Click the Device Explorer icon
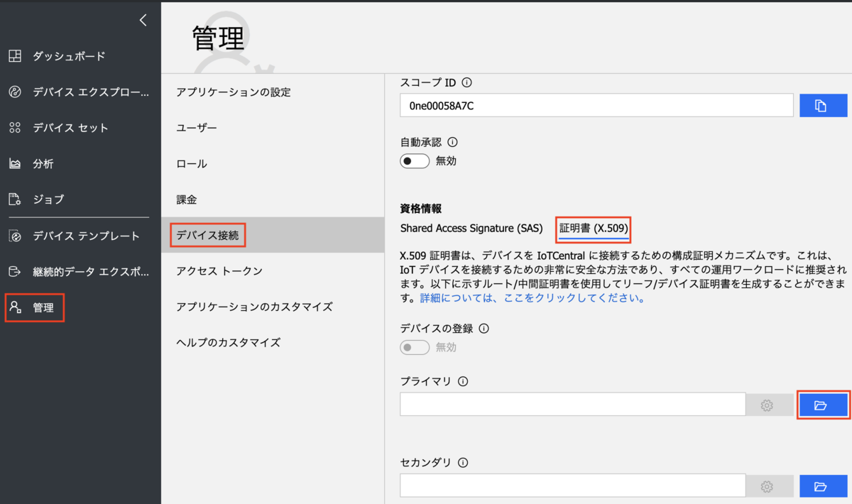The image size is (852, 504). pos(15,92)
